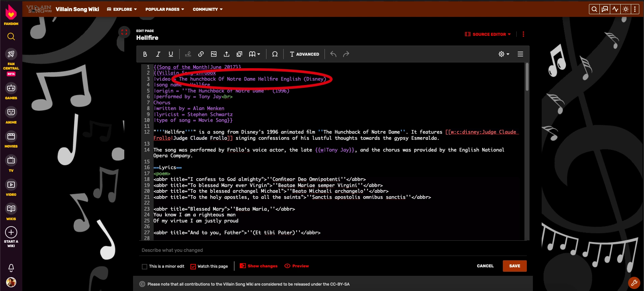Open editor settings gear dropdown
Image resolution: width=644 pixels, height=291 pixels.
point(504,54)
